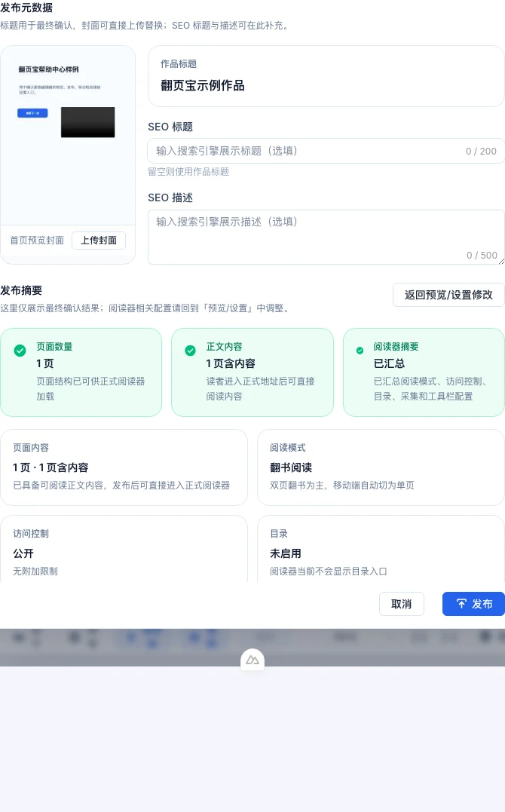Click the 1 页含内容 text
This screenshot has height=812, width=505.
point(231,363)
